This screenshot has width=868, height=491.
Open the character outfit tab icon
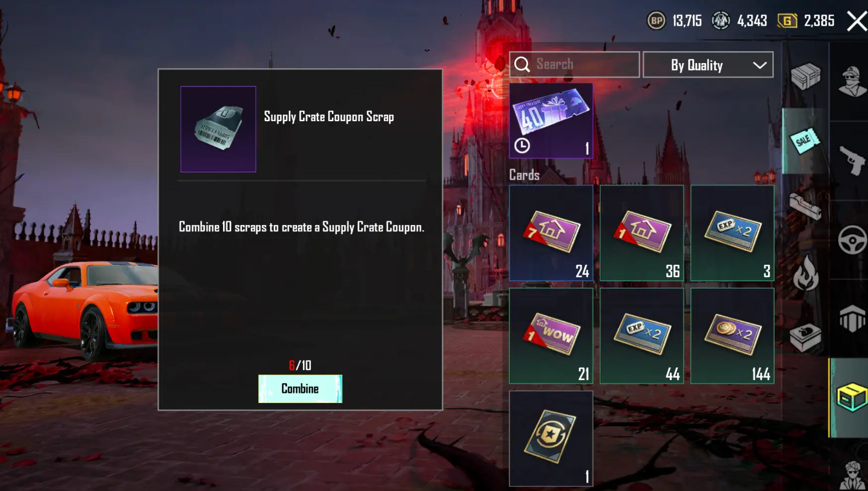[x=852, y=81]
